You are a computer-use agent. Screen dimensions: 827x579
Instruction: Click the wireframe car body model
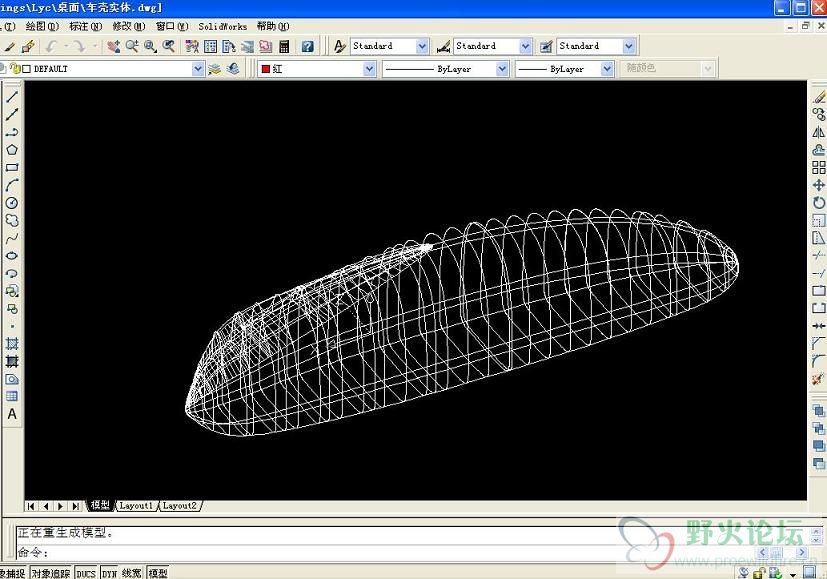[461, 323]
